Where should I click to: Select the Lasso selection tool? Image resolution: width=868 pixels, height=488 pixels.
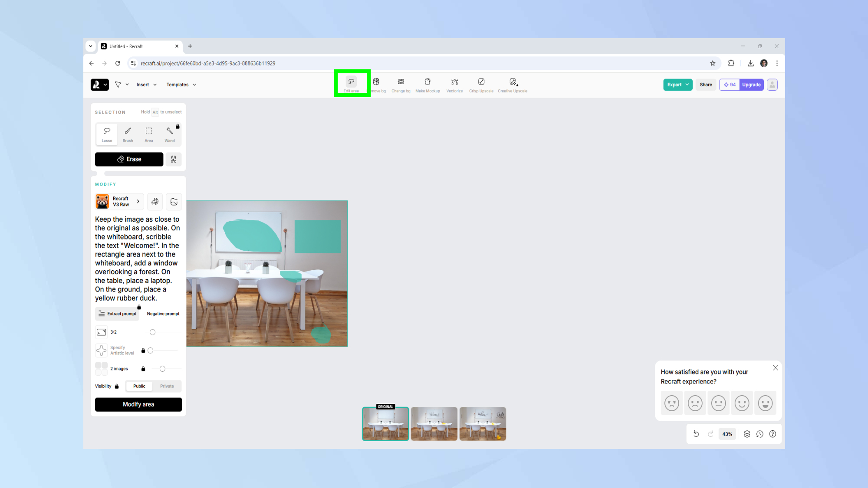(107, 134)
